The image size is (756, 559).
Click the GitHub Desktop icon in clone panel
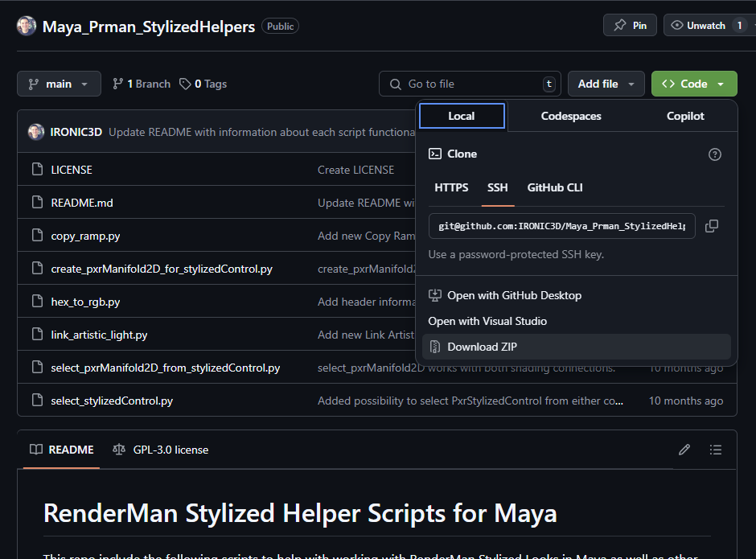pos(435,295)
